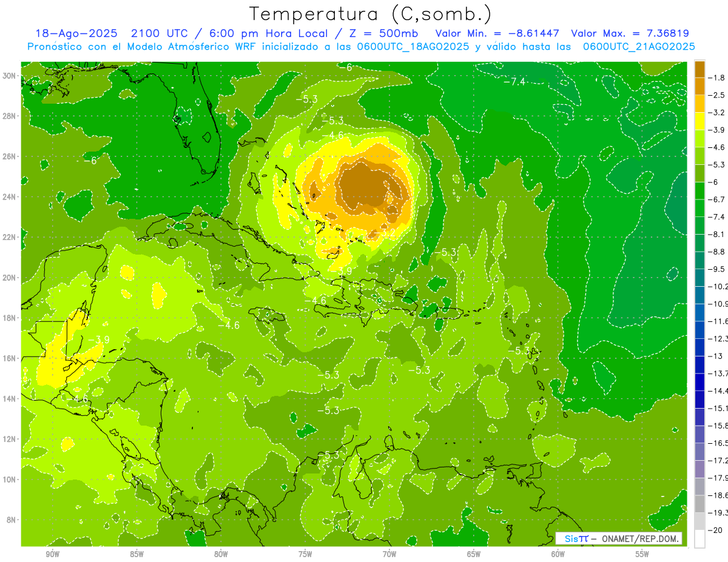Click the '55W' longitude axis label
Viewport: 728px width, 562px height.
[642, 554]
